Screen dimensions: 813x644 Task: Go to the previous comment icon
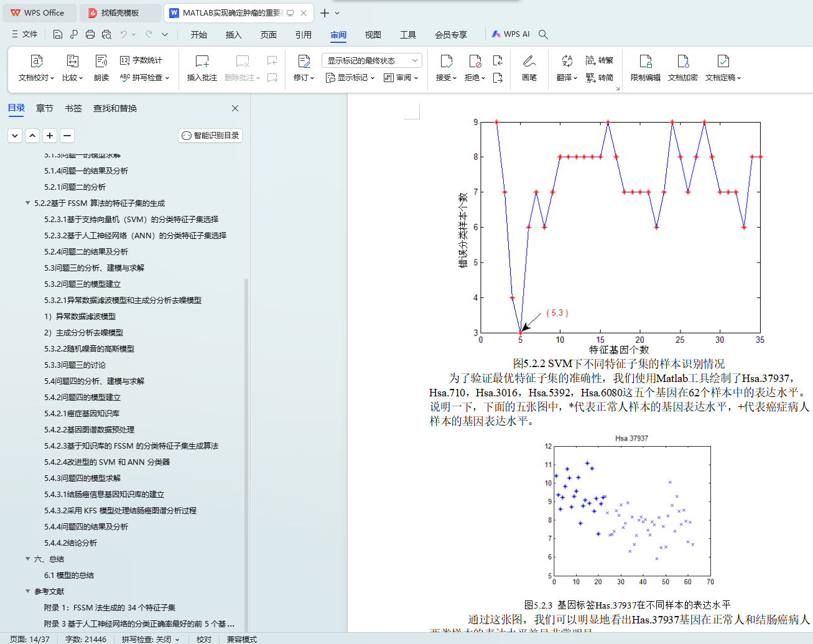[272, 60]
